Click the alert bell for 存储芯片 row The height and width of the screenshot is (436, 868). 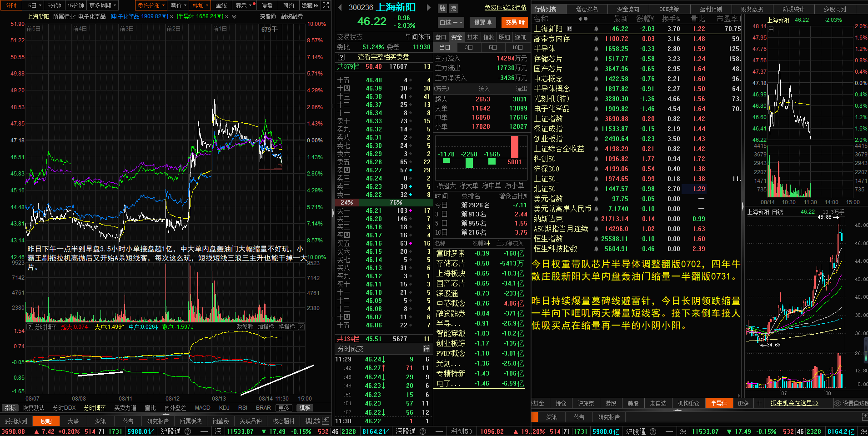tap(596, 59)
